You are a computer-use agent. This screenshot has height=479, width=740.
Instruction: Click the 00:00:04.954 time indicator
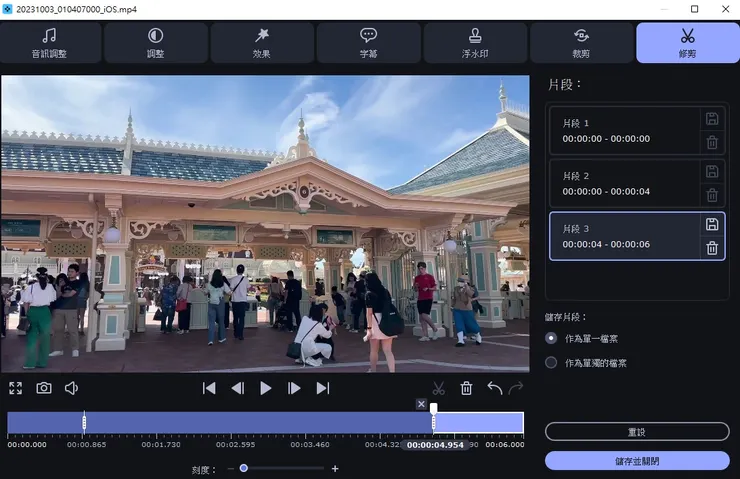click(x=435, y=445)
